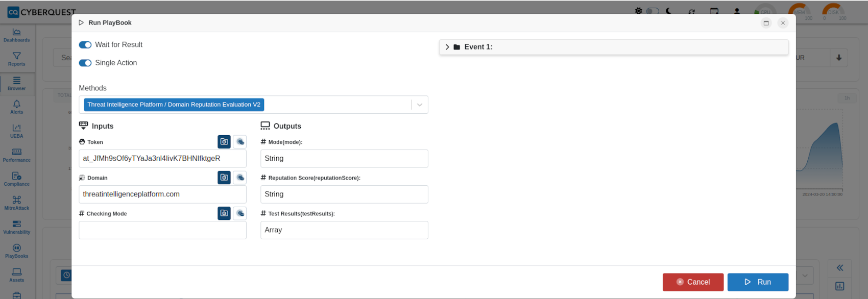Open the MitreAttack sidebar item
Image resolution: width=868 pixels, height=299 pixels.
[x=17, y=203]
